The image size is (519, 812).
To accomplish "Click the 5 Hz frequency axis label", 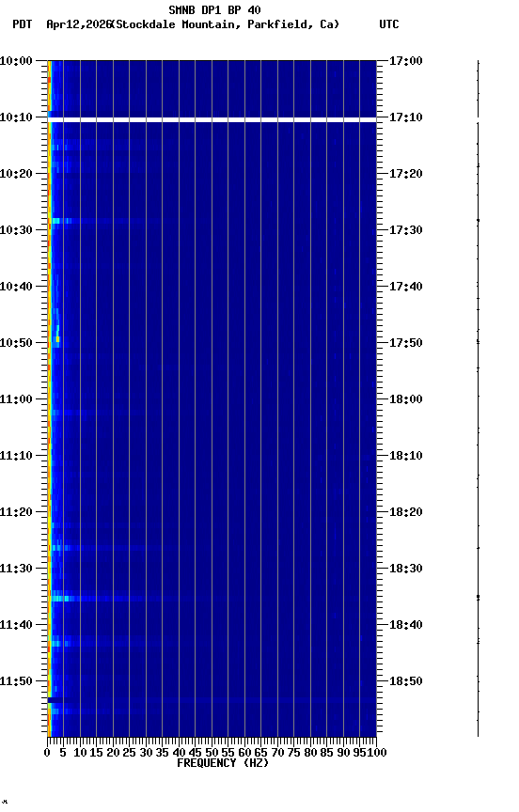I will [63, 753].
